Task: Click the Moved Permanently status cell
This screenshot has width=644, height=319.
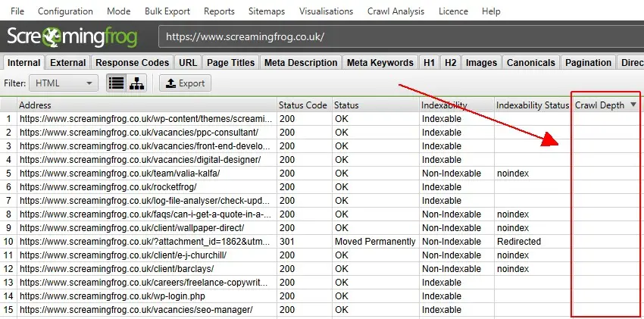Action: pyautogui.click(x=374, y=242)
